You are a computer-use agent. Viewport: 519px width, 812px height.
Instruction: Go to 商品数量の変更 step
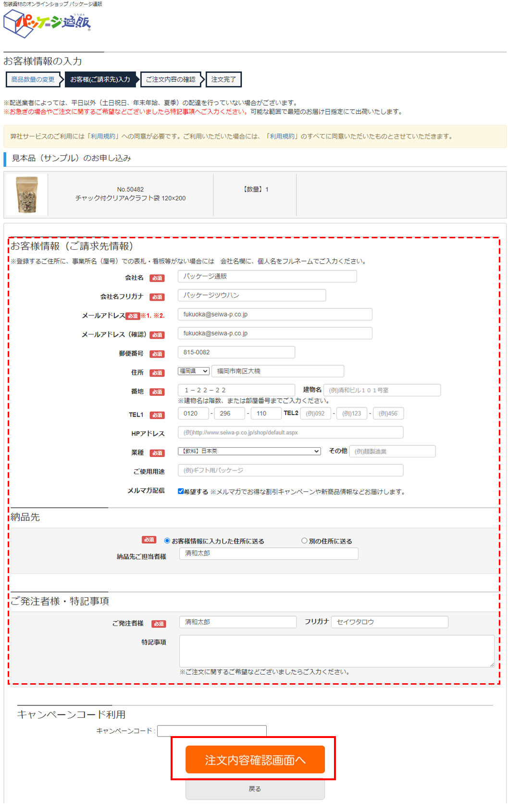(33, 80)
